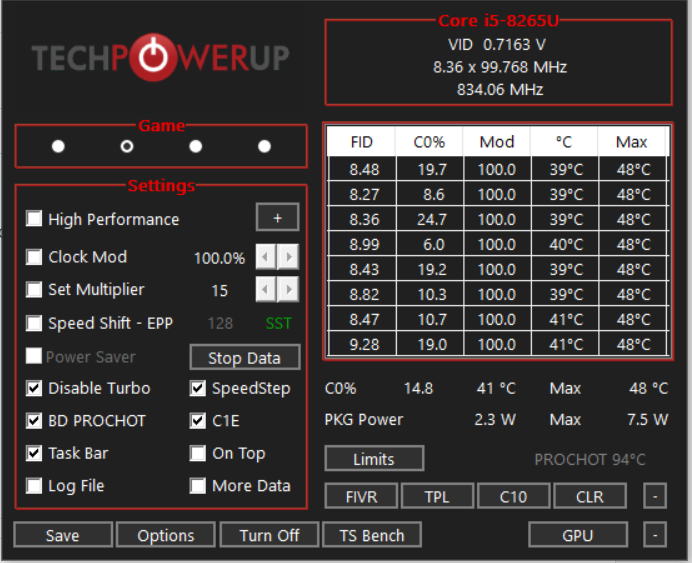Click FID cell 8.82
Image resolution: width=692 pixels, height=563 pixels.
(364, 294)
